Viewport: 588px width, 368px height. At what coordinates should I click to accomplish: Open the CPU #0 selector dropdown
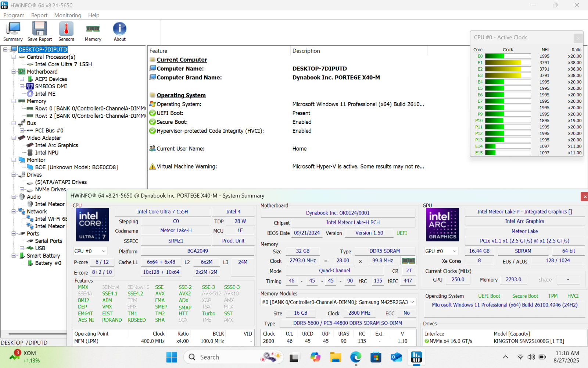[x=90, y=251]
